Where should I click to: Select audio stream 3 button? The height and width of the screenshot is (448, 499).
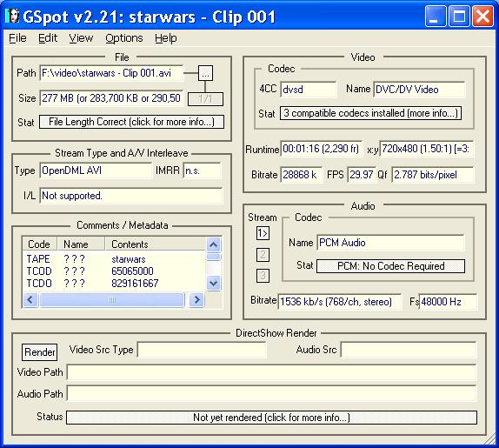coord(263,276)
